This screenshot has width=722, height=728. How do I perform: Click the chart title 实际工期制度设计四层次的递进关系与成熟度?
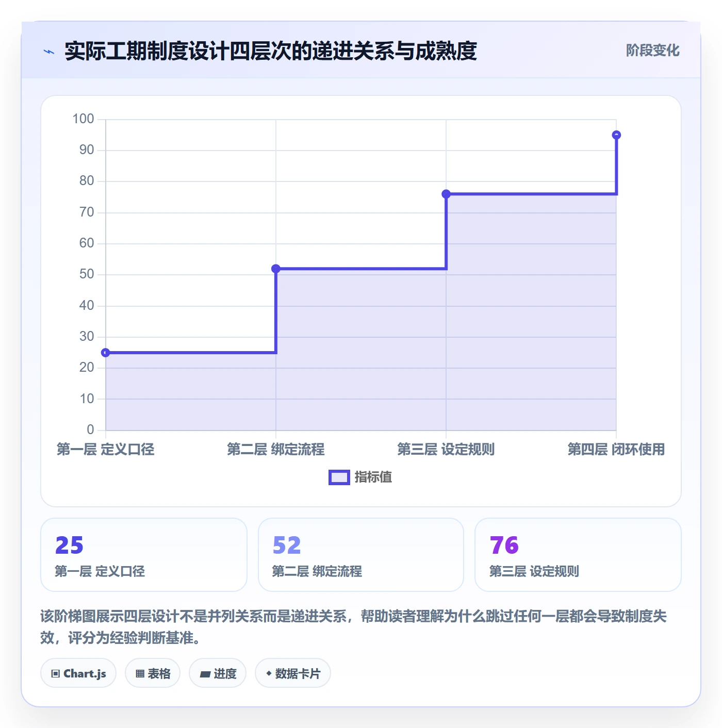point(271,51)
